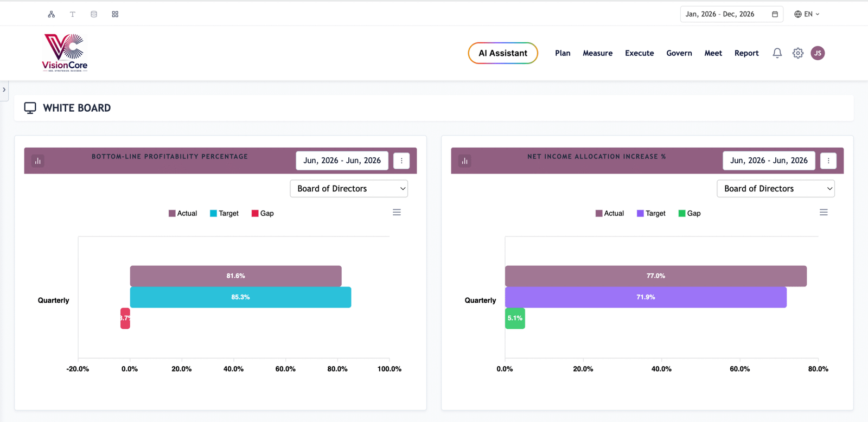
Task: Go to the Report section
Action: 746,53
